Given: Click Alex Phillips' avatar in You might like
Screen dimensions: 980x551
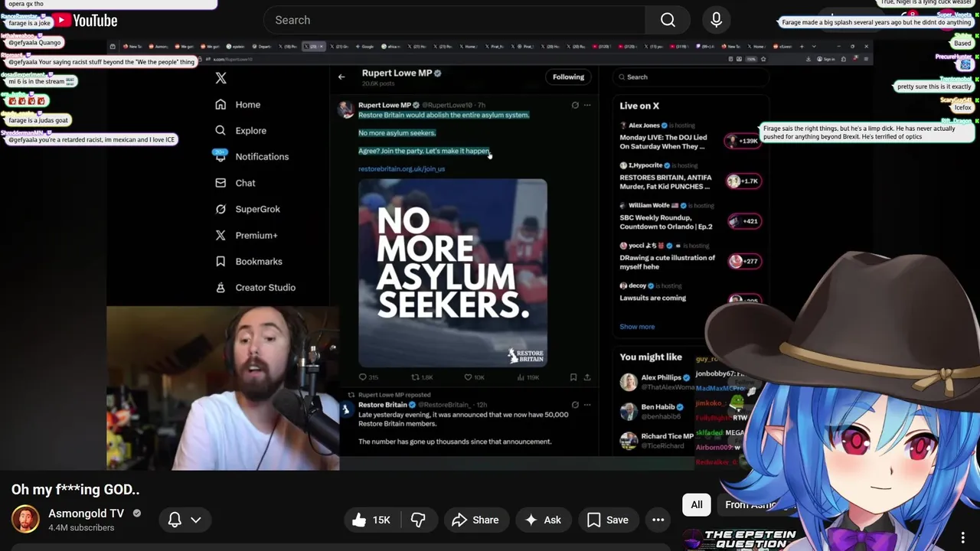Looking at the screenshot, I should click(629, 382).
